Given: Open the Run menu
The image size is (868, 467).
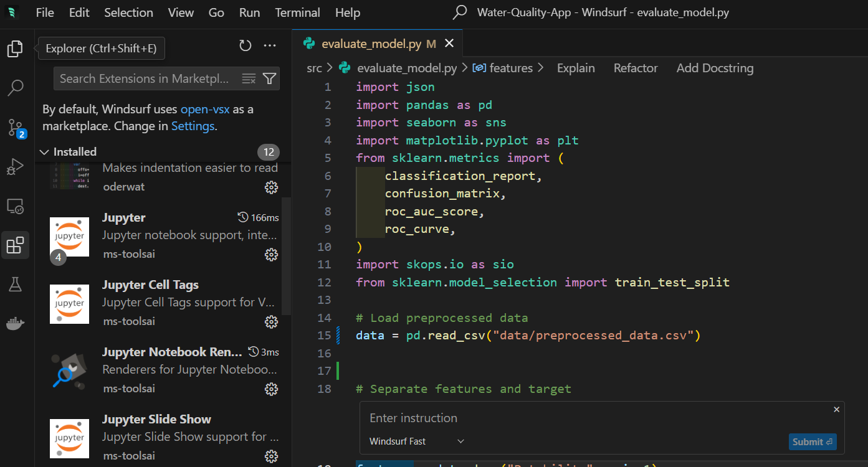Looking at the screenshot, I should pos(249,12).
